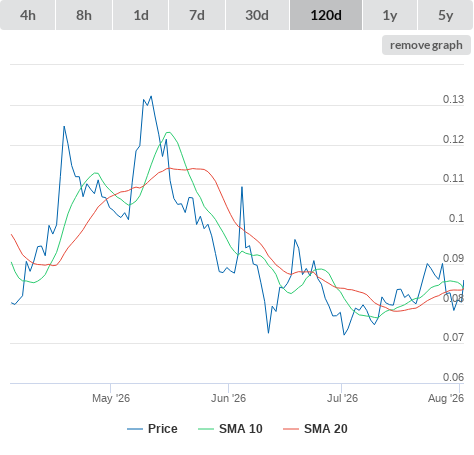The image size is (474, 455).
Task: Switch chart to the 1y range
Action: 390,15
